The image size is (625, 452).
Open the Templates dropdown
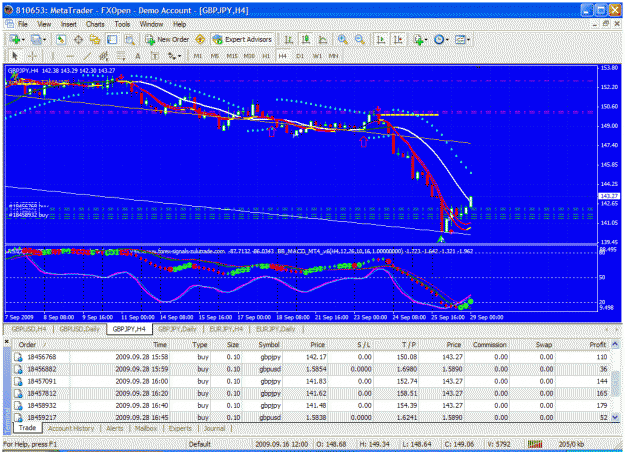462,39
